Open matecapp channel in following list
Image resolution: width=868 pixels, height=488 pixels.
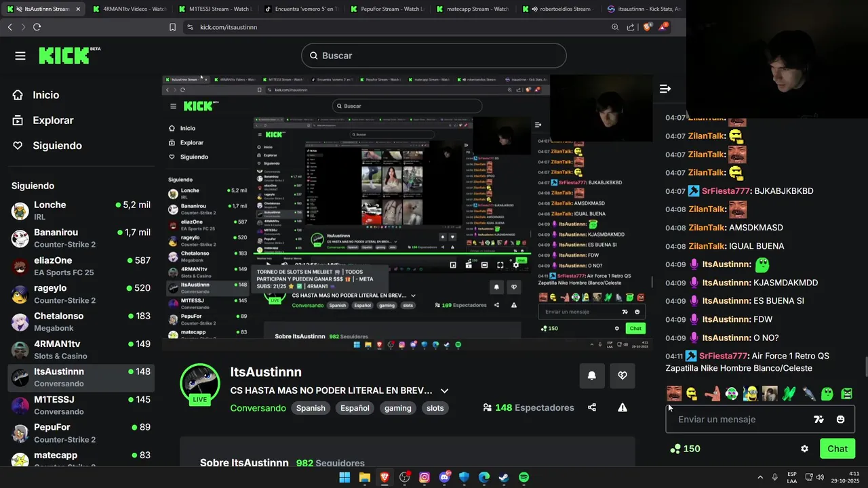point(81,459)
